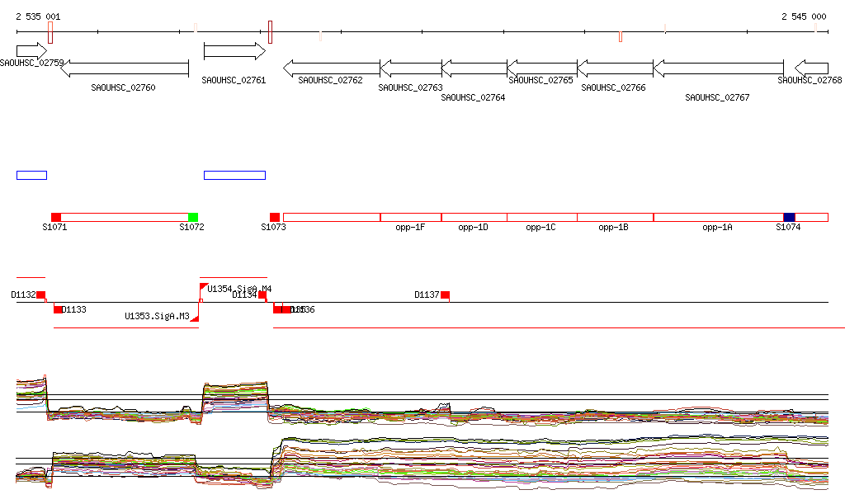Select the SAOUHSC_02761 gene arrow
Screen dimensions: 845x504
click(x=235, y=51)
